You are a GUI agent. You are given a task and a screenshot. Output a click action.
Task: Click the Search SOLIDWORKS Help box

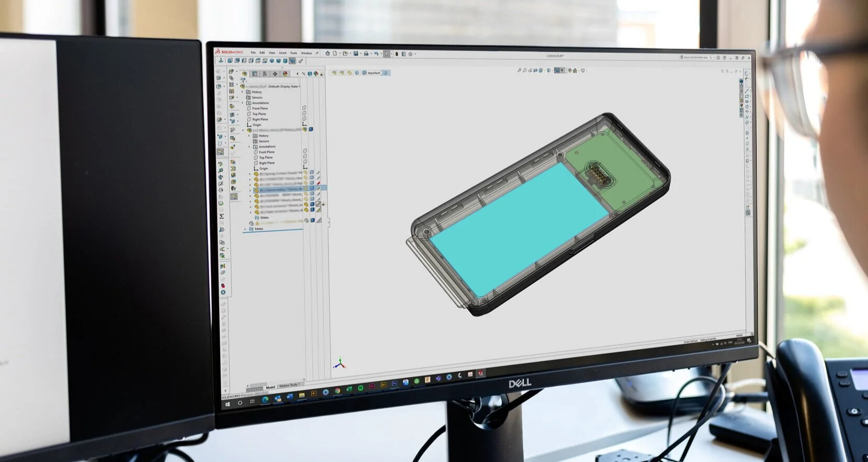coord(696,57)
